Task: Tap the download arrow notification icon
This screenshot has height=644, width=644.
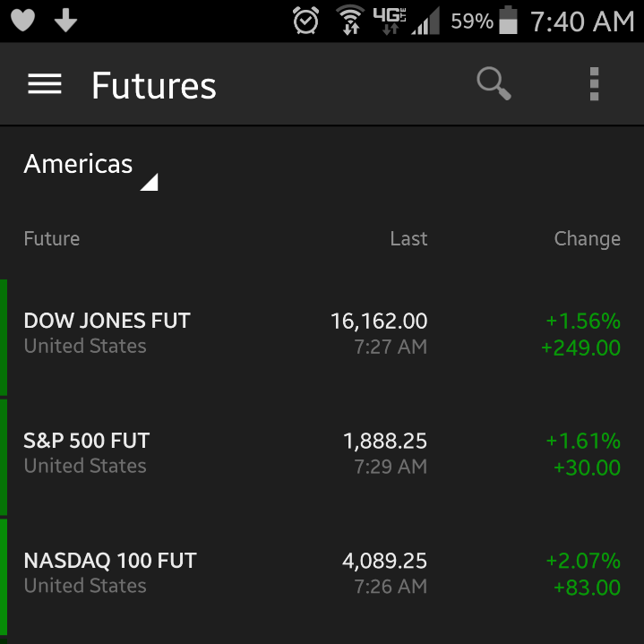Action: (65, 20)
